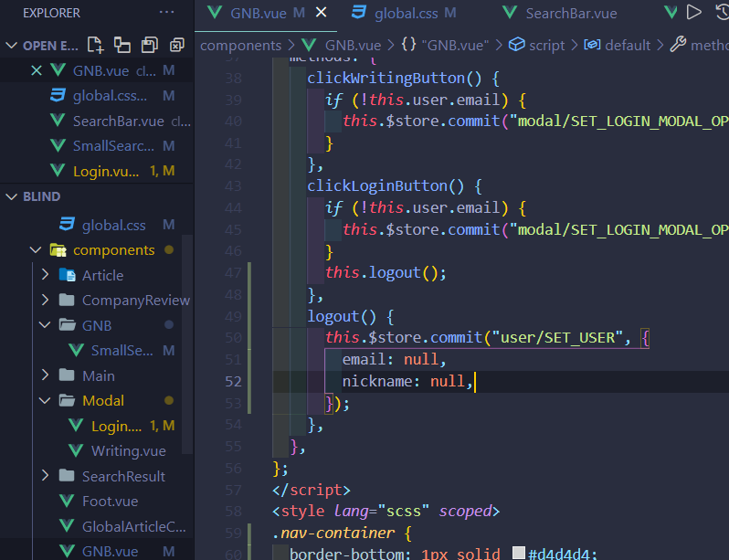The width and height of the screenshot is (729, 560).
Task: Switch to the SearchBar.vue tab
Action: click(x=560, y=13)
